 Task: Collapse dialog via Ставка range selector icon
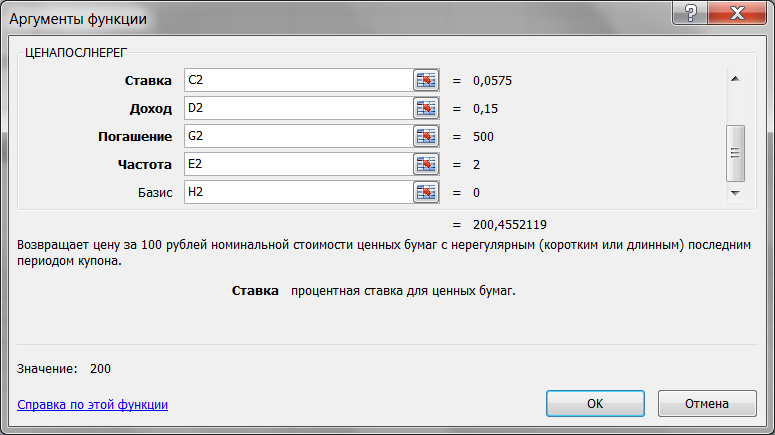pos(426,80)
